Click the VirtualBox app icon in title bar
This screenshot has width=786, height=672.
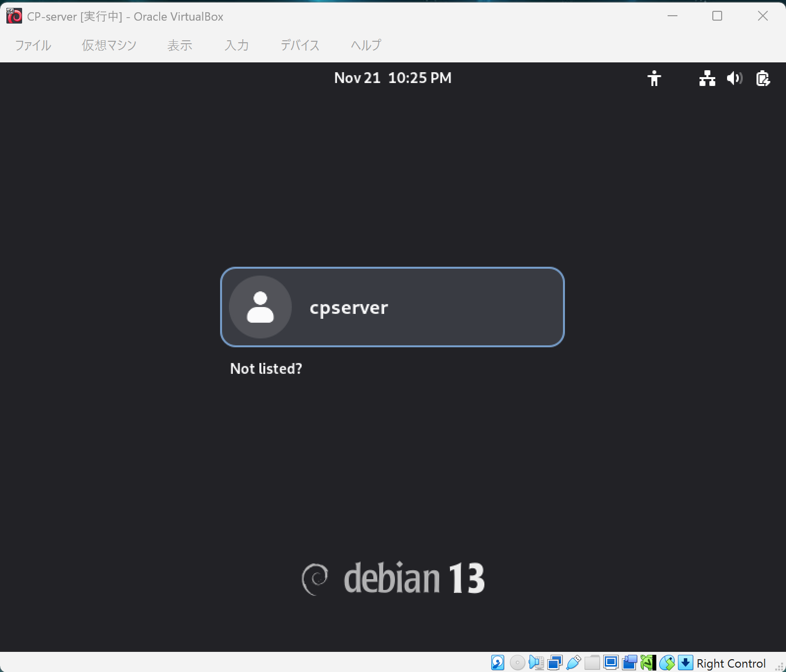pos(14,16)
